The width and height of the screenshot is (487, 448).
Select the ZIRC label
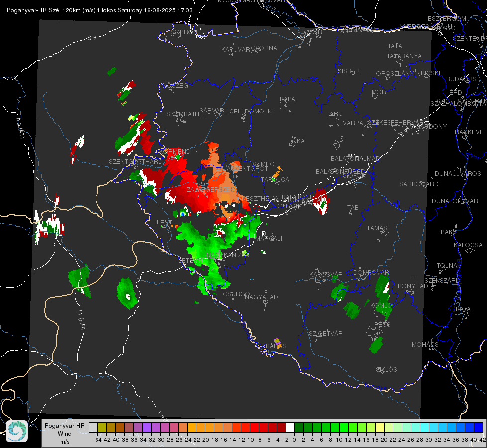point(336,114)
